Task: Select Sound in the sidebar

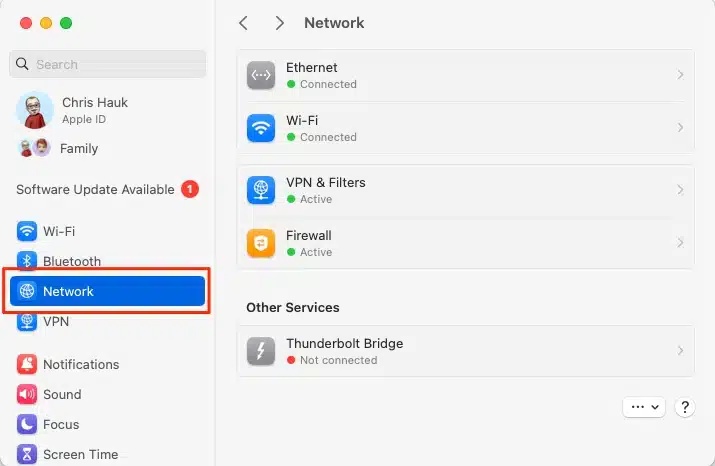Action: coord(62,394)
